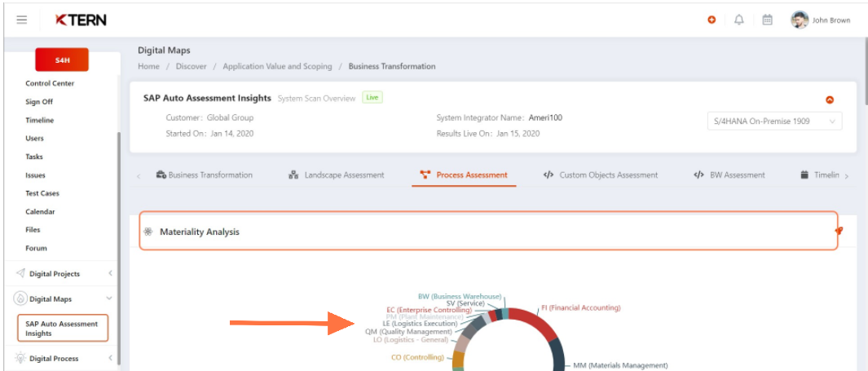
Task: Switch to Custom Objects Assessment tab
Action: [x=601, y=175]
